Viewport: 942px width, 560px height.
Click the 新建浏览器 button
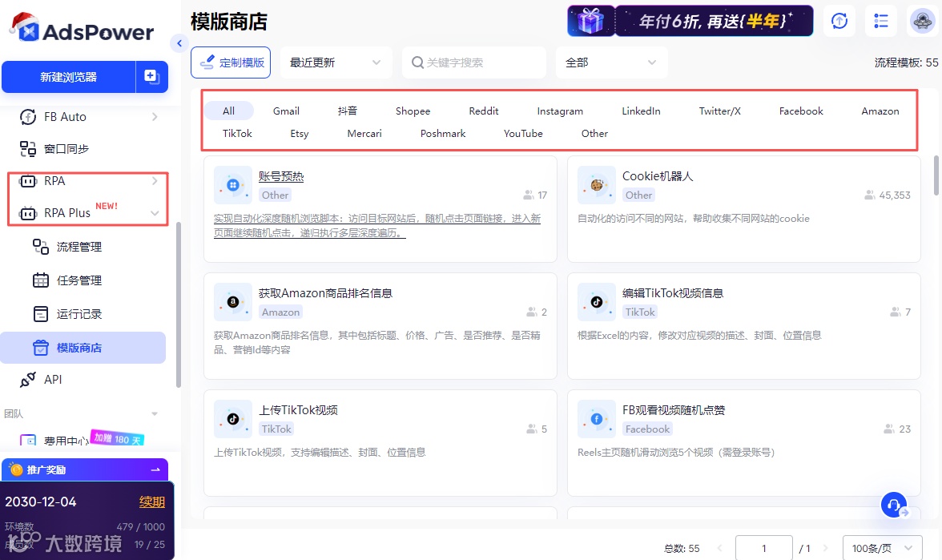coord(69,76)
